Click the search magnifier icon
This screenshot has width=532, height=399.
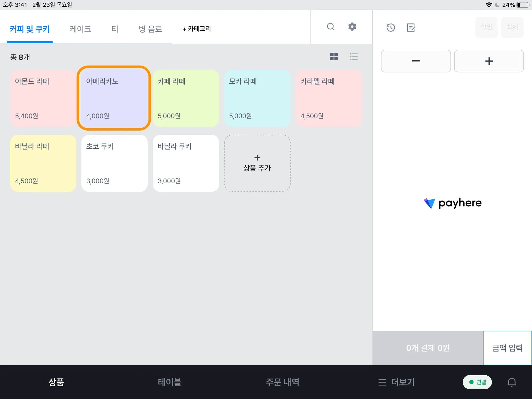(x=331, y=27)
